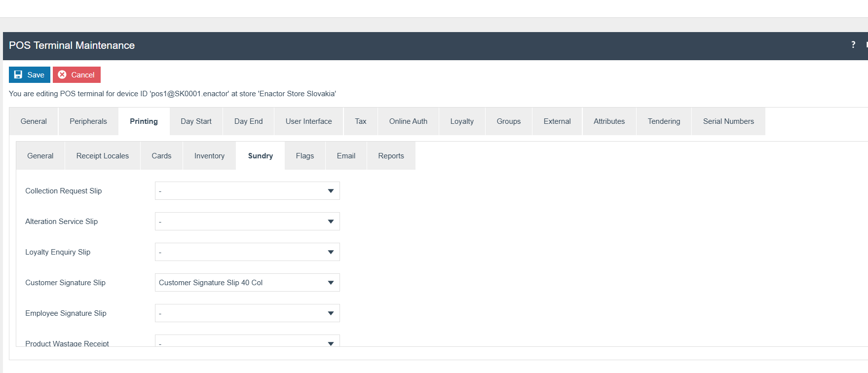Open the Online Auth tab
Viewport: 868px width, 373px height.
click(408, 121)
